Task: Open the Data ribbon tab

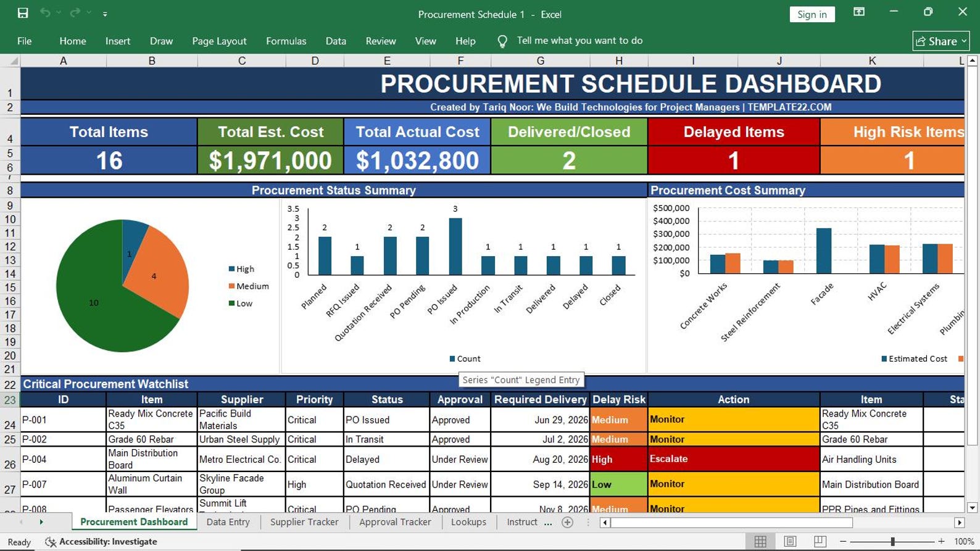Action: click(336, 41)
